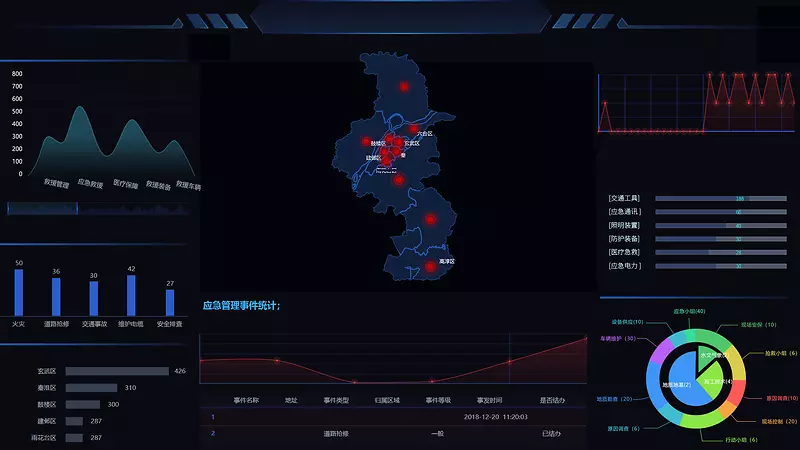
Task: Click the 应急电力 progress bar
Action: tap(720, 266)
